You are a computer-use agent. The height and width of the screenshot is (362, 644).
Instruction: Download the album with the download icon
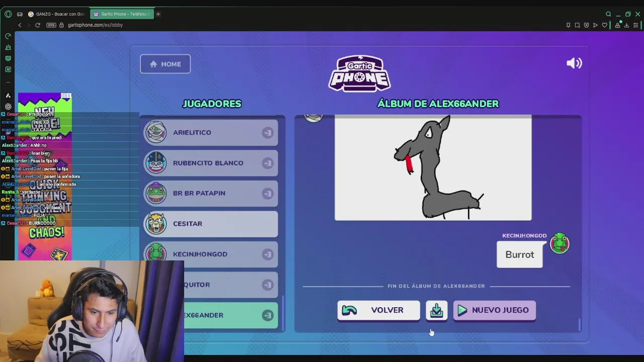(x=437, y=310)
